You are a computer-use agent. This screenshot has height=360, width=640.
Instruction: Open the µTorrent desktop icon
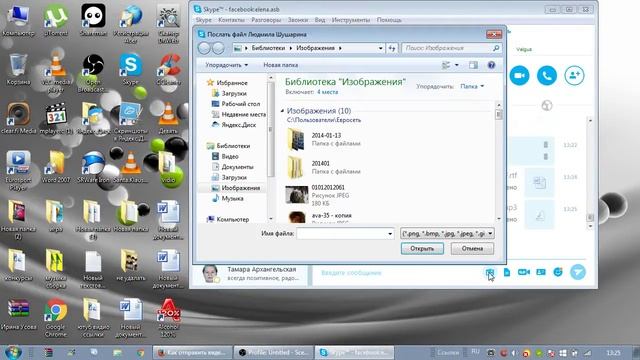tap(56, 20)
